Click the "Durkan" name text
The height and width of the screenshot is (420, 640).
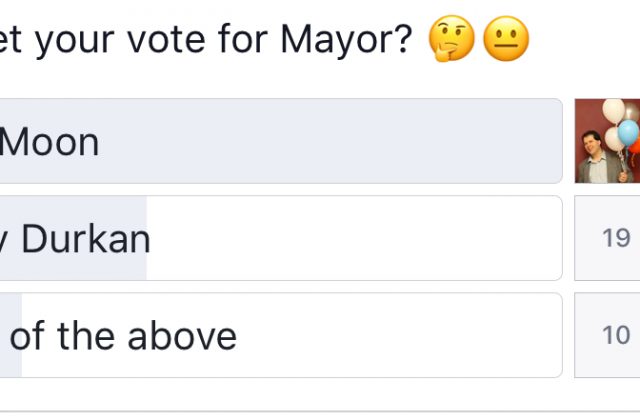tap(86, 239)
